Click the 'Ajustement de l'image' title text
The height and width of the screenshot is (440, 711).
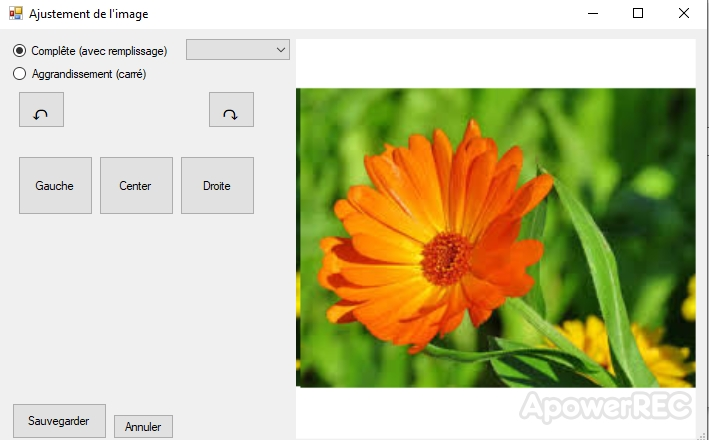[89, 14]
